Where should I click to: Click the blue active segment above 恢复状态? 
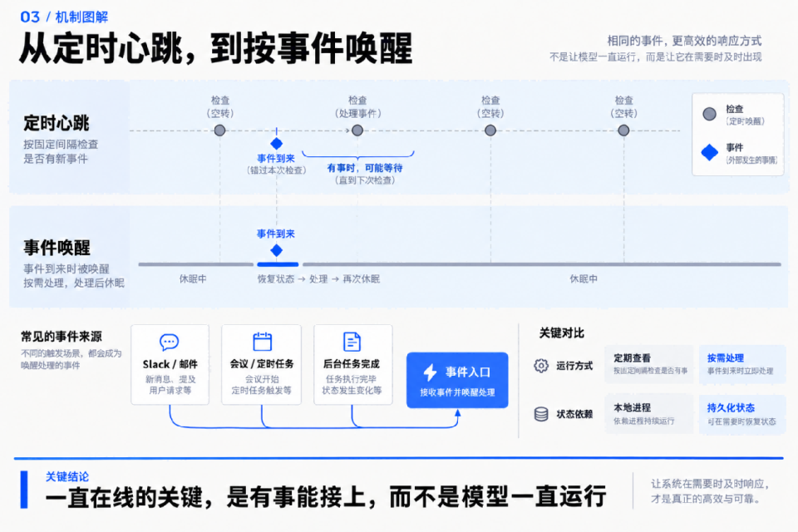[x=278, y=264]
